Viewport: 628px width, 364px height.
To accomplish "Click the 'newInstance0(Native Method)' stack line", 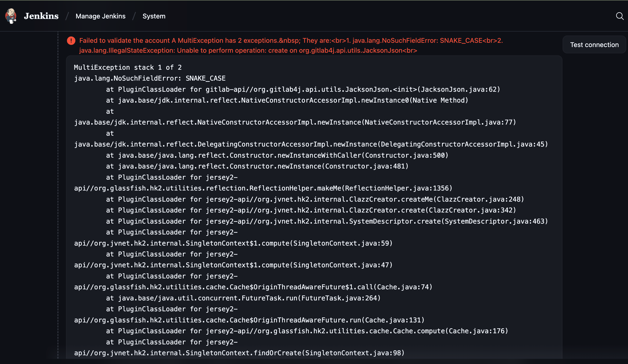I will [x=287, y=100].
